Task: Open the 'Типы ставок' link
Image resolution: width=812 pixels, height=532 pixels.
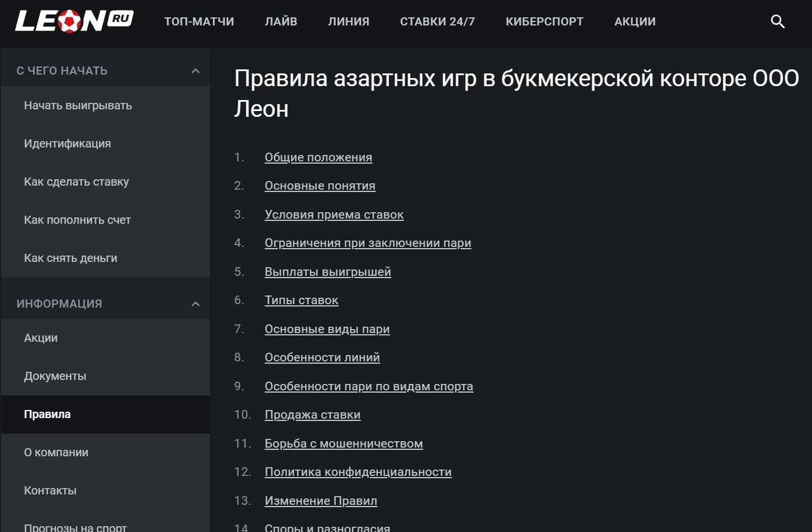Action: tap(302, 300)
